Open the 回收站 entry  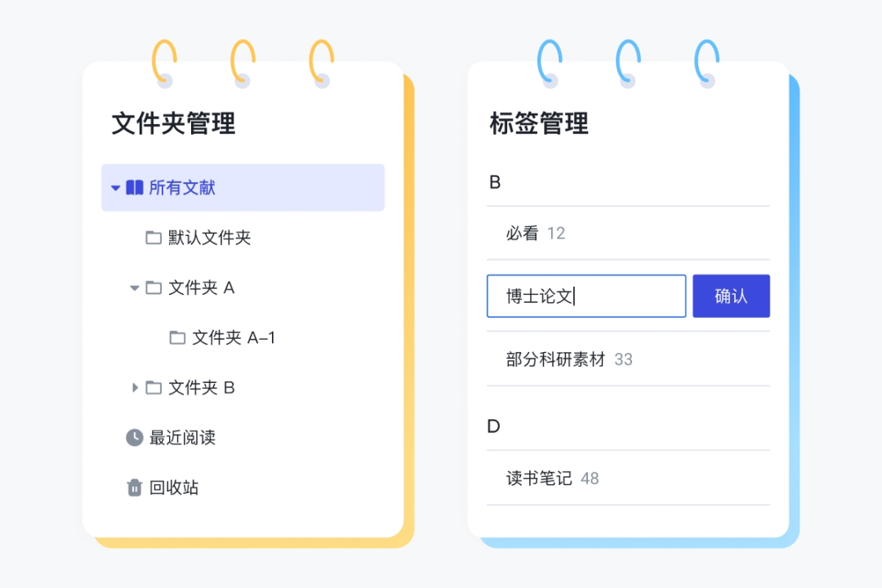pyautogui.click(x=174, y=488)
